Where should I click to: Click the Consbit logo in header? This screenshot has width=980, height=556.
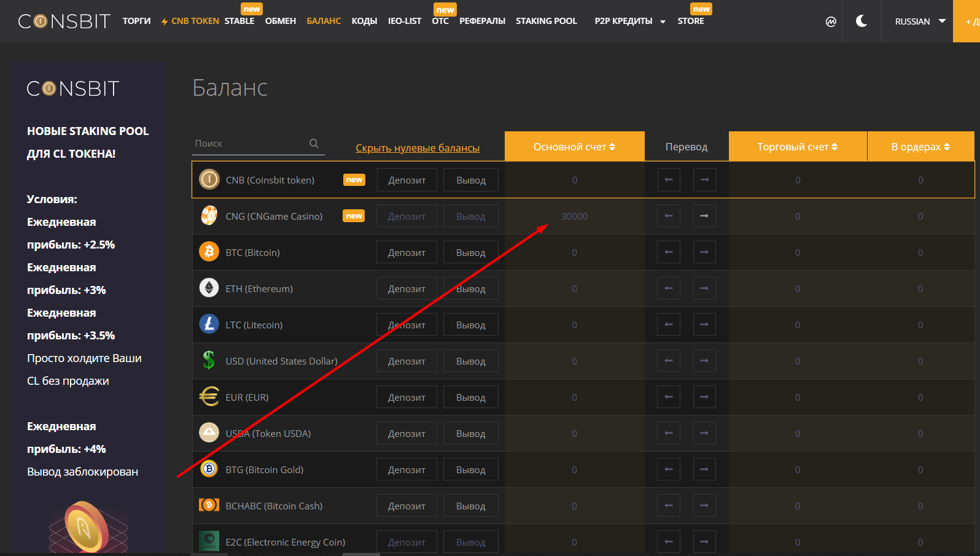[x=64, y=21]
